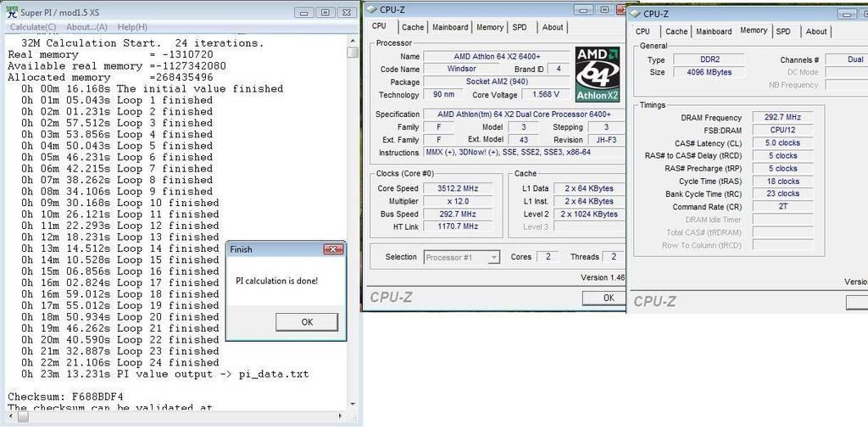Click the Super PI title bar icon
The width and height of the screenshot is (868, 430).
[12, 12]
